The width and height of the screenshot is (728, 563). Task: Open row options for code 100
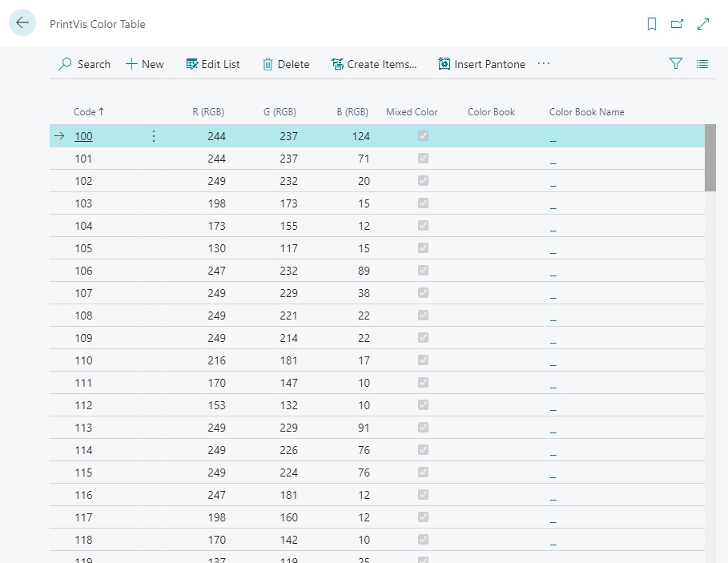153,135
